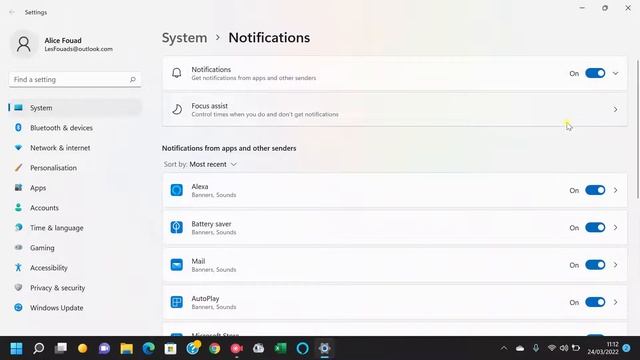Screen dimensions: 640x360
Task: Launch Google Chrome from the taskbar
Action: coord(215,348)
